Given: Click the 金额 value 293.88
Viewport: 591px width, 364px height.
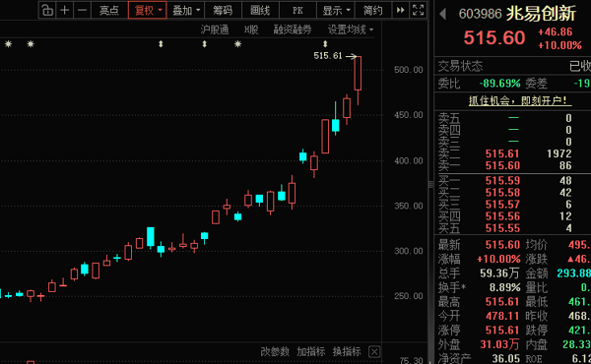Looking at the screenshot, I should click(x=573, y=273).
